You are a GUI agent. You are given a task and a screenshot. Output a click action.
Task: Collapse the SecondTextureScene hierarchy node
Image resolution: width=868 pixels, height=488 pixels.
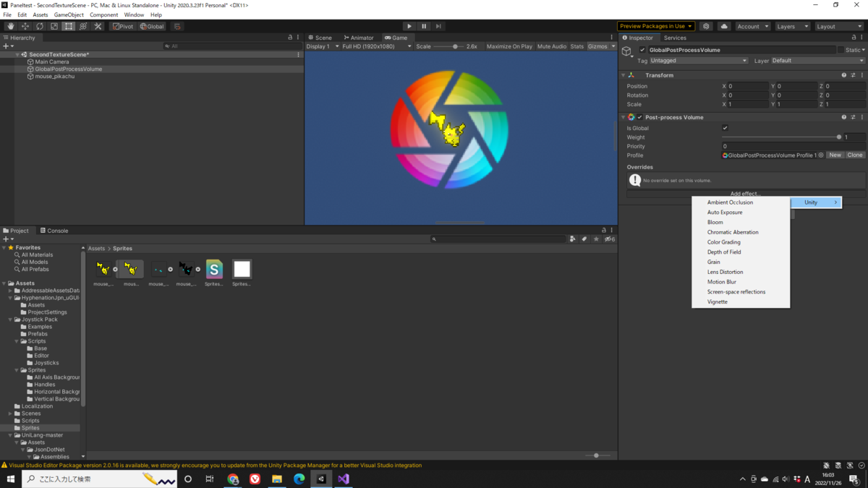17,54
